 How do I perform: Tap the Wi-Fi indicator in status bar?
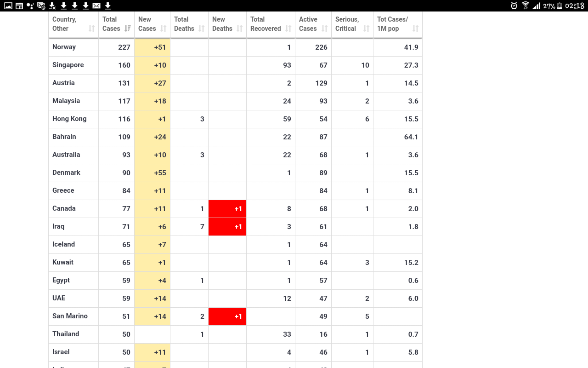click(x=526, y=6)
